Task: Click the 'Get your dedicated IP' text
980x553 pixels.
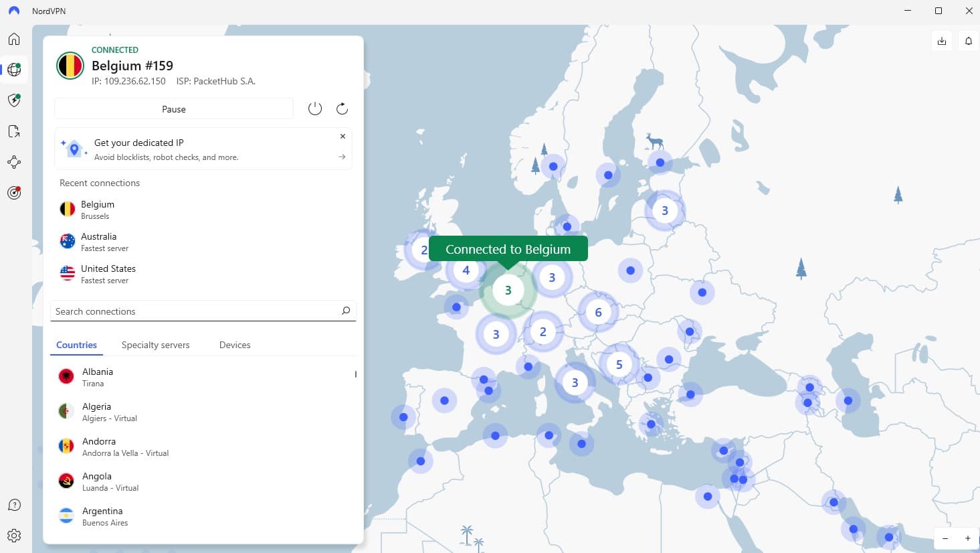Action: 139,143
